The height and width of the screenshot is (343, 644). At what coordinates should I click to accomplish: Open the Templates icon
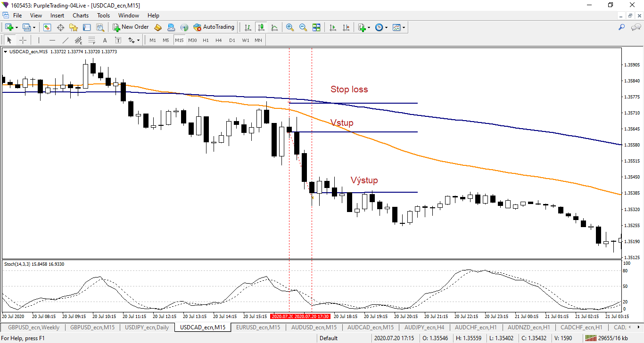pyautogui.click(x=396, y=27)
